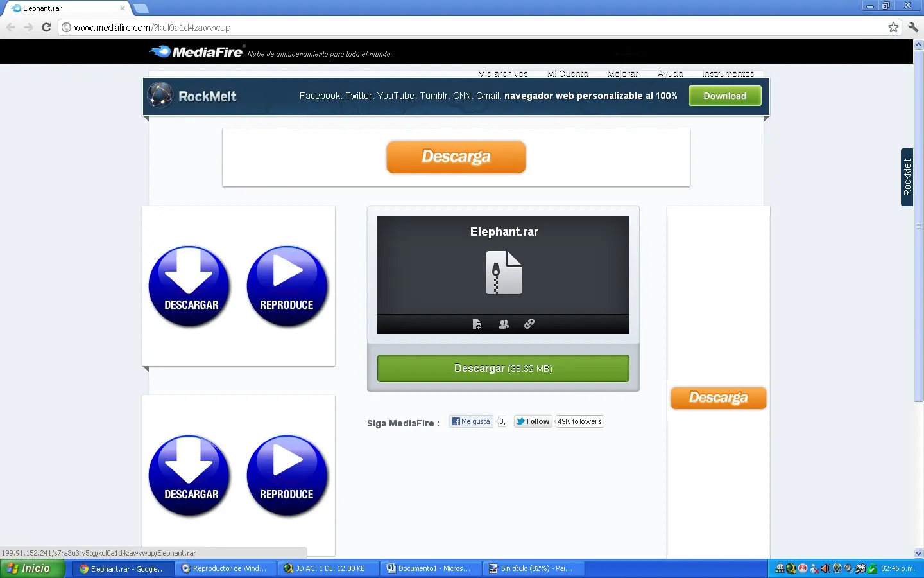This screenshot has height=578, width=924.
Task: Open the Instrumentos menu item
Action: pos(728,74)
